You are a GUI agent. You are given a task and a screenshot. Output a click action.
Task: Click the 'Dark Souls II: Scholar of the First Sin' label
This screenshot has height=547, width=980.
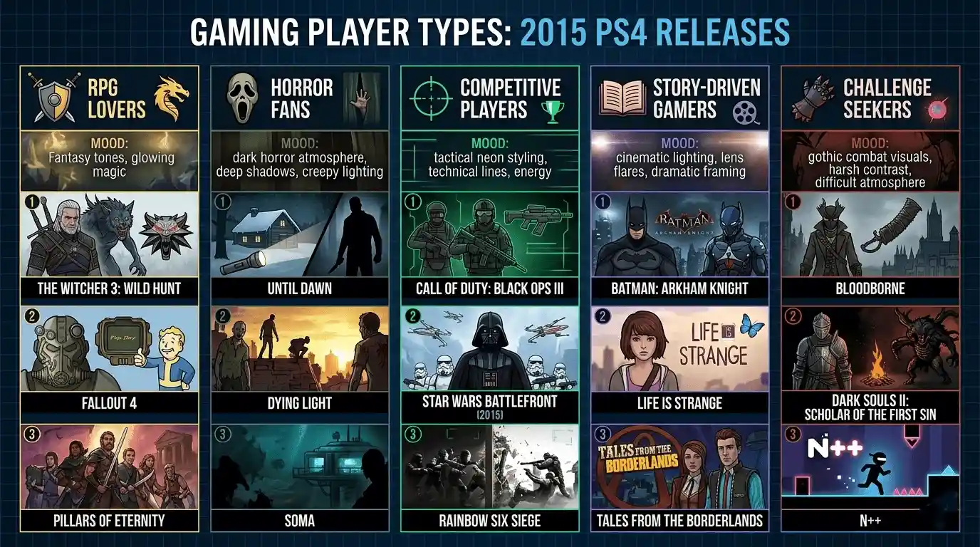[x=870, y=407]
